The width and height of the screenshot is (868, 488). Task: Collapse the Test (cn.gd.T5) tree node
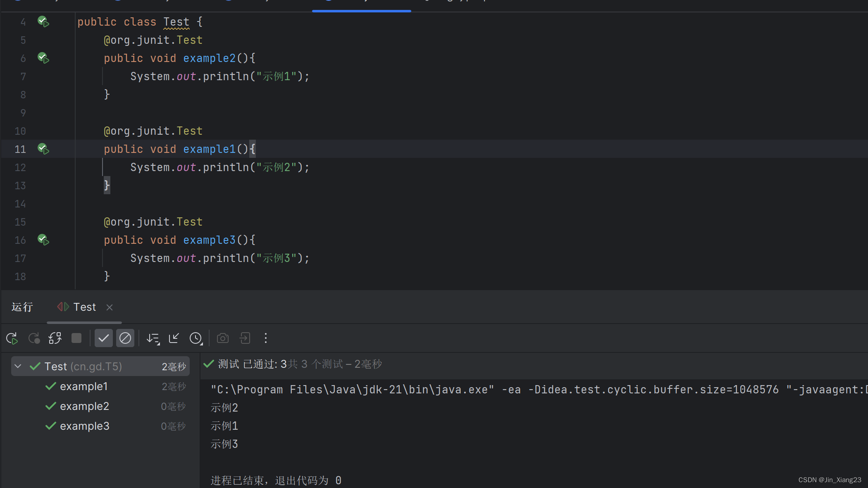click(x=18, y=367)
